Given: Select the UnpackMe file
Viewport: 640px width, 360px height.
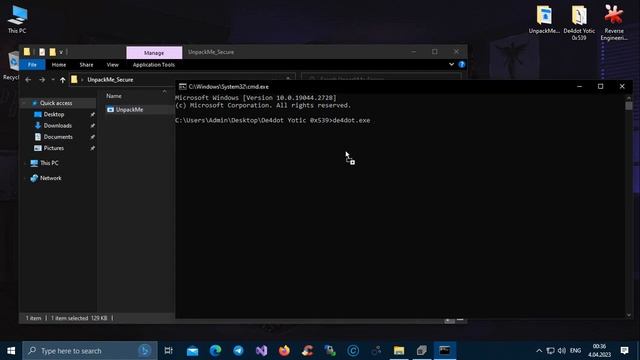Looking at the screenshot, I should [x=129, y=109].
